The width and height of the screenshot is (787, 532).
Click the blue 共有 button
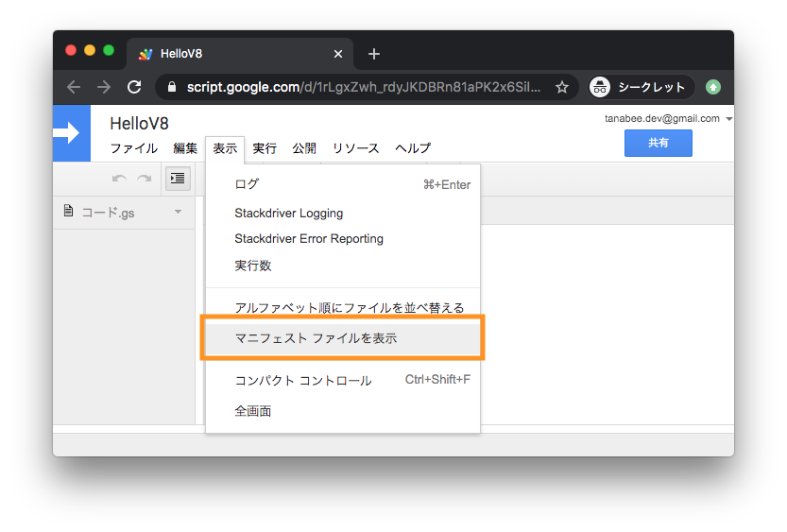coord(658,143)
